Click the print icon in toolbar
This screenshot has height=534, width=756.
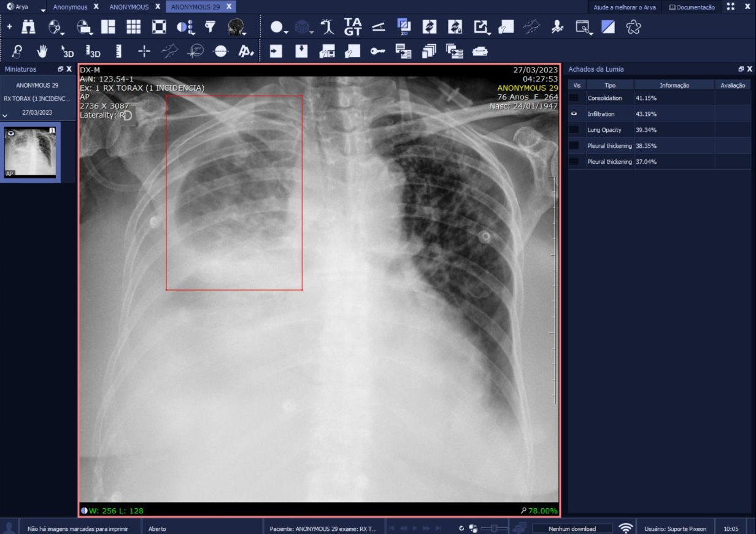[x=480, y=51]
